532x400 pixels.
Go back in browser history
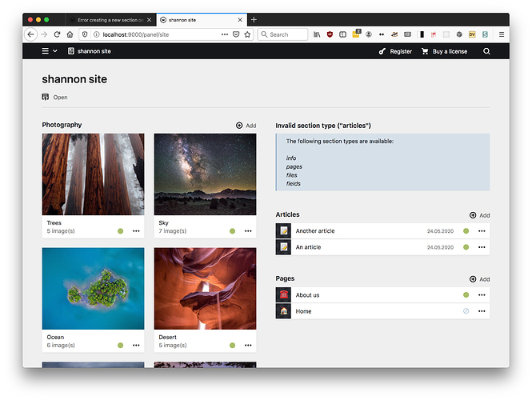point(31,34)
